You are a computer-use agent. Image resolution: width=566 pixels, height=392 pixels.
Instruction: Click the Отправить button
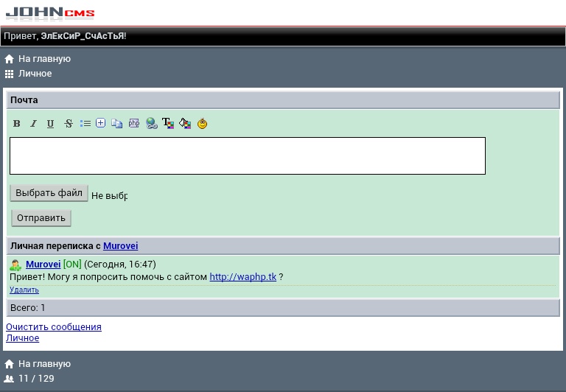[x=41, y=218]
